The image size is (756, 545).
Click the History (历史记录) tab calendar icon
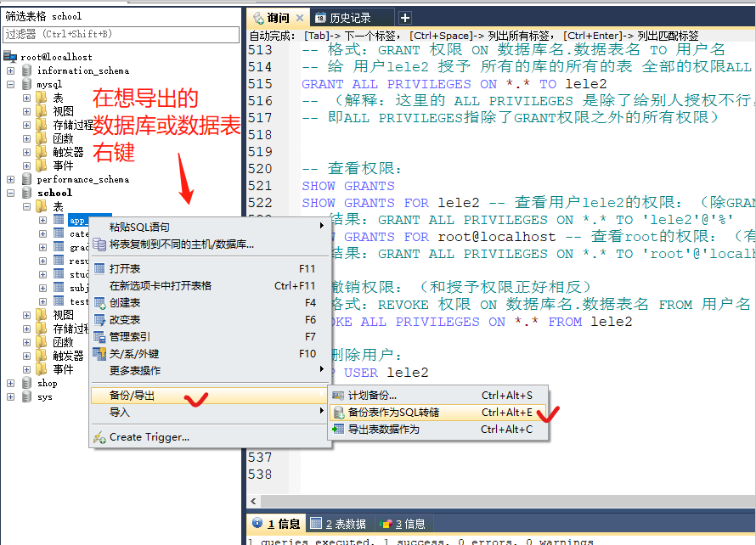tap(320, 18)
